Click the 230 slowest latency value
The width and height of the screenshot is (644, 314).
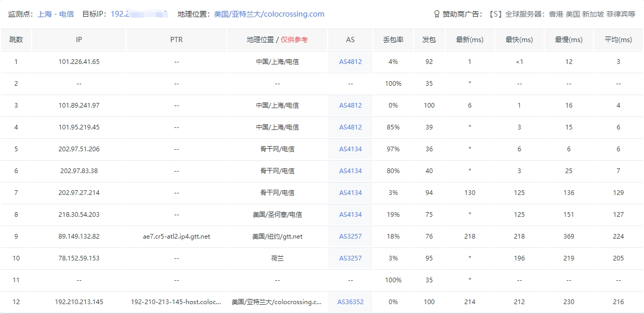tap(569, 302)
